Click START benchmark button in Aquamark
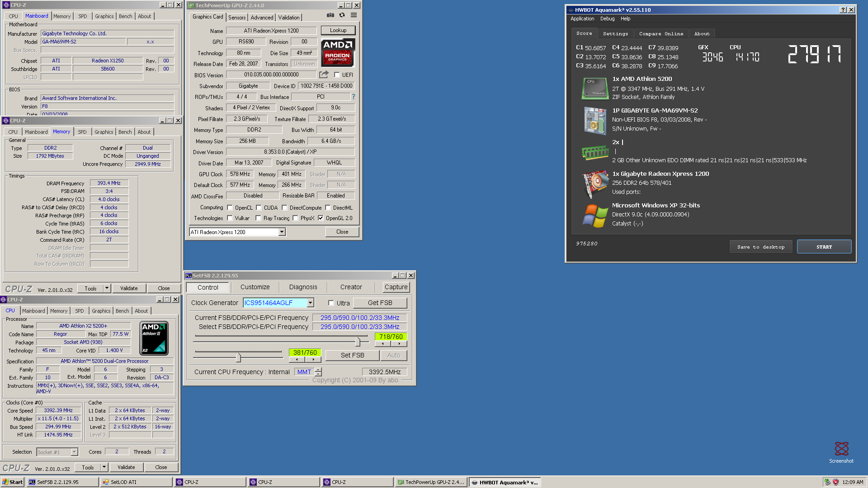 click(x=824, y=247)
